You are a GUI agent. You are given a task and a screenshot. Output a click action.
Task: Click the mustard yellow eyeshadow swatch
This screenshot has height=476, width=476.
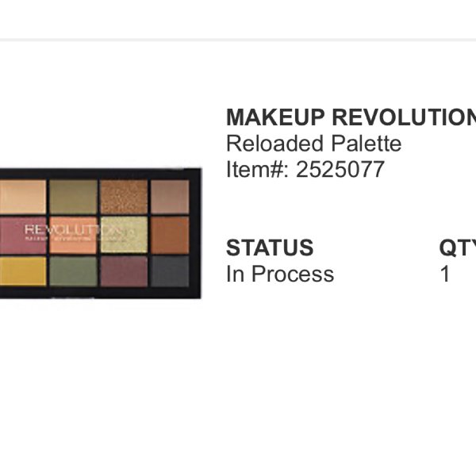tap(23, 271)
